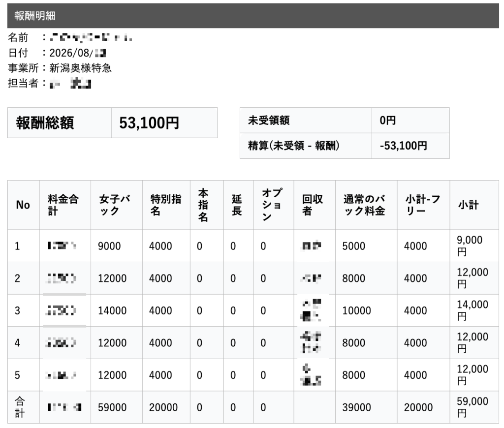Viewport: 504px width, 428px height.
Task: Select the 合計 total 59,000円 cell
Action: point(474,407)
